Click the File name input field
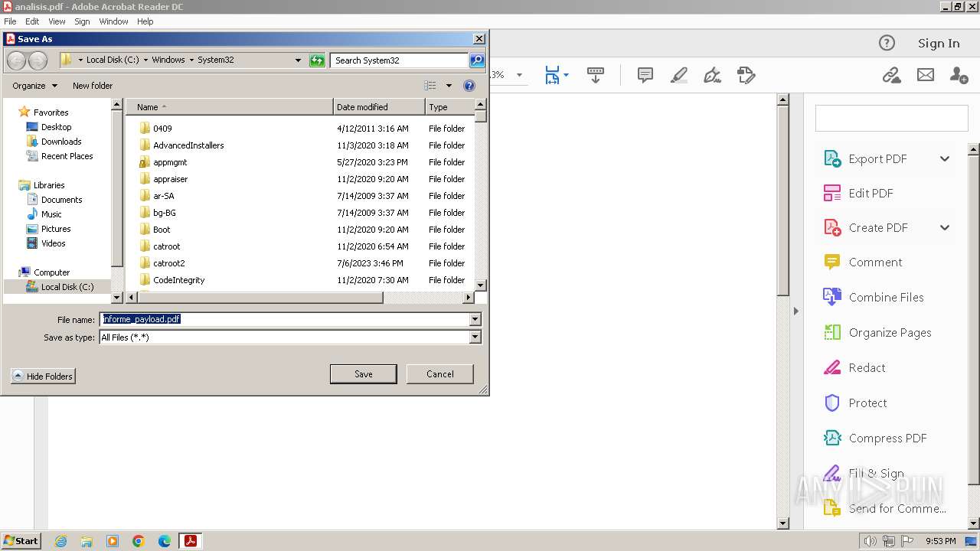This screenshot has height=551, width=980. (x=285, y=319)
